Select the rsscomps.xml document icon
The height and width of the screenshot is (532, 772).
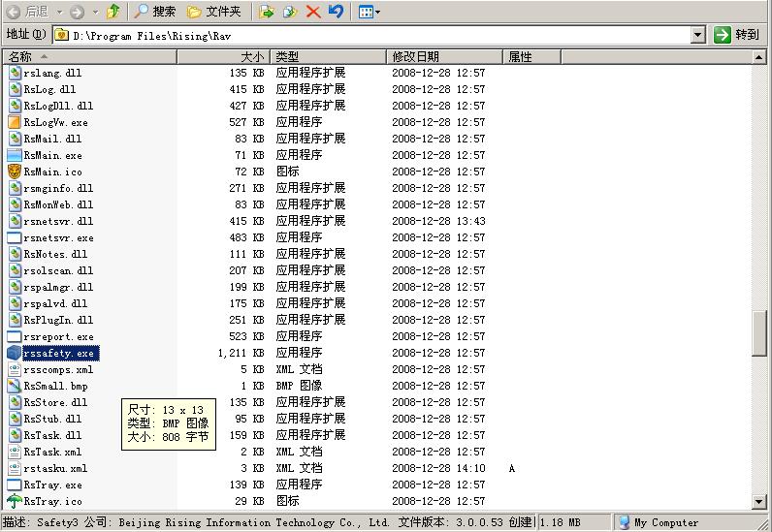click(15, 369)
